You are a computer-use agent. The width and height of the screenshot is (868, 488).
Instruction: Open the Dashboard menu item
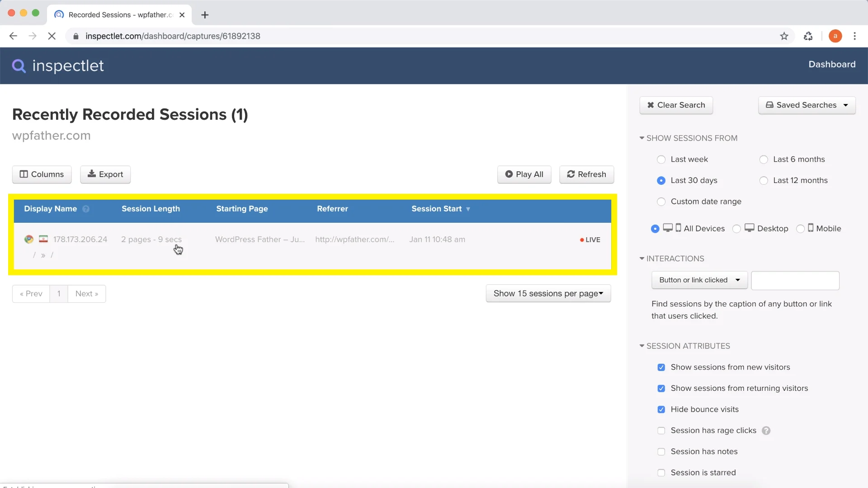point(832,65)
